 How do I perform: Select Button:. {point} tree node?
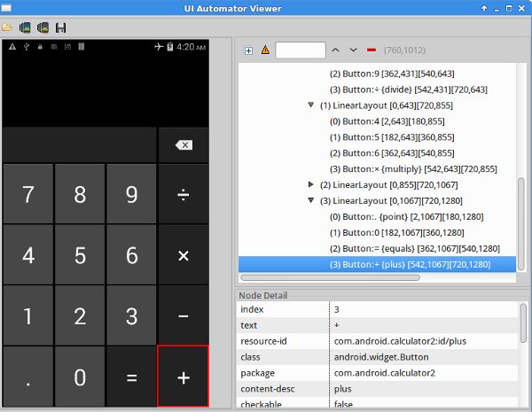click(406, 217)
